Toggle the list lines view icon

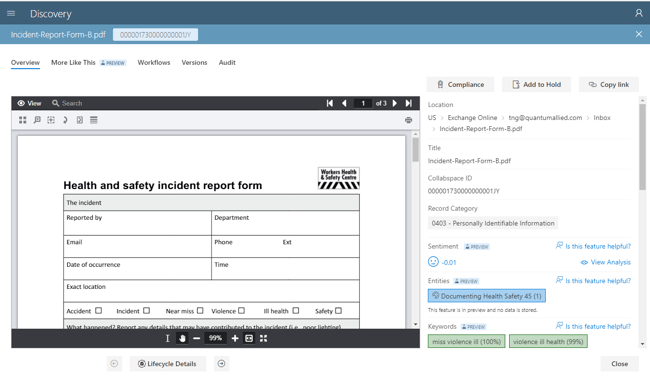[x=94, y=120]
